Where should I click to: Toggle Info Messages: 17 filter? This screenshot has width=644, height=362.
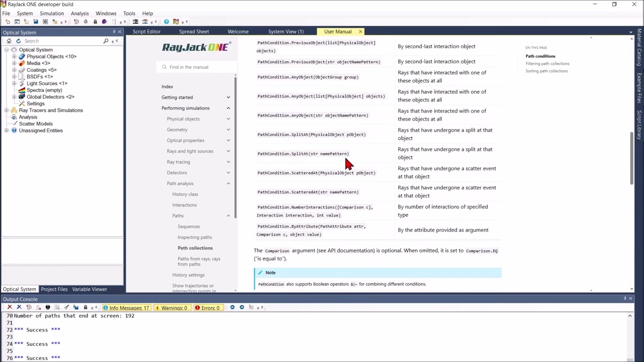(126, 308)
